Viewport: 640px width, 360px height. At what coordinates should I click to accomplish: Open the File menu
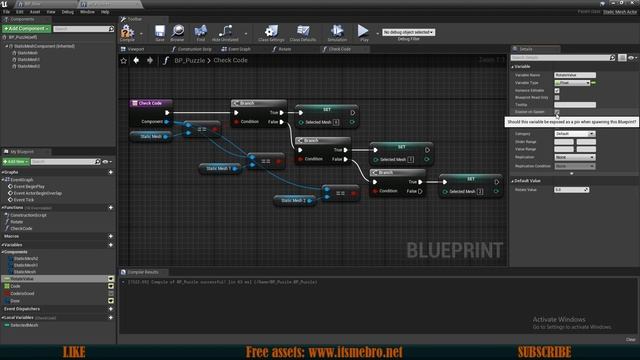pyautogui.click(x=6, y=12)
